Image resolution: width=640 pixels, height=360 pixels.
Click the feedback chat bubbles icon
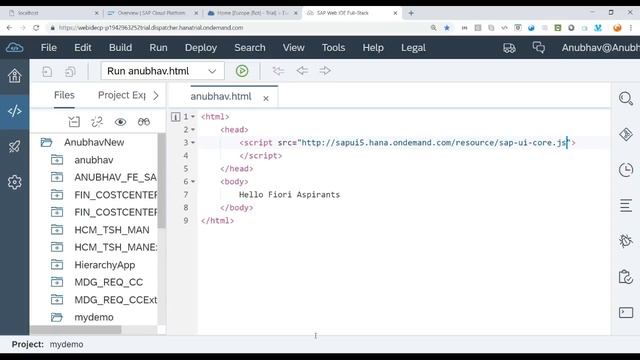pos(539,48)
